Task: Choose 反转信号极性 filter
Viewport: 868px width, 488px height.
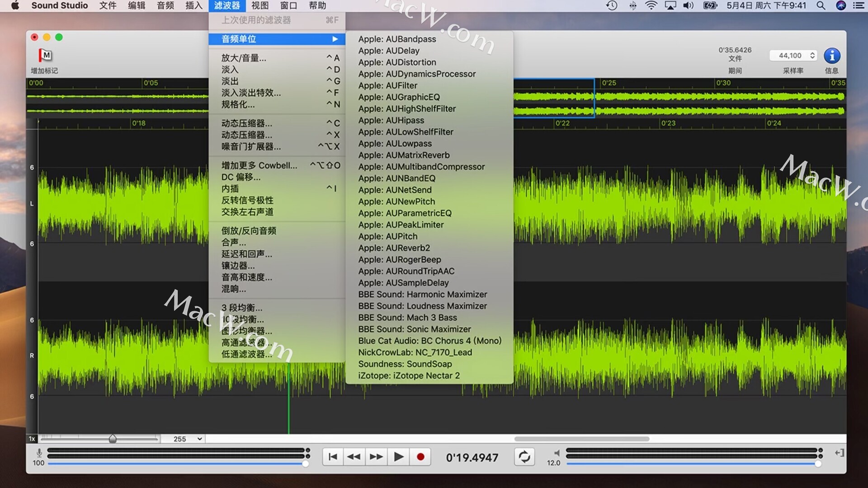Action: (x=277, y=200)
